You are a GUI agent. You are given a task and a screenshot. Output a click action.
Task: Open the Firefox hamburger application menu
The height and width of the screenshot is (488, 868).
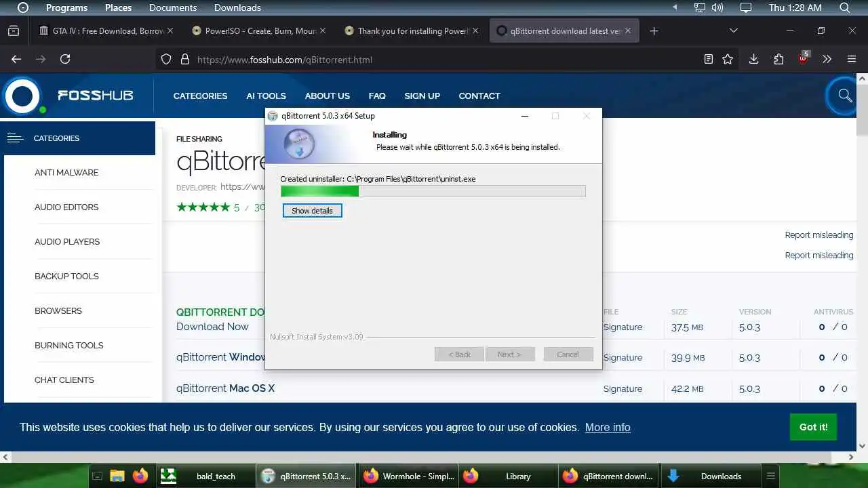point(852,59)
